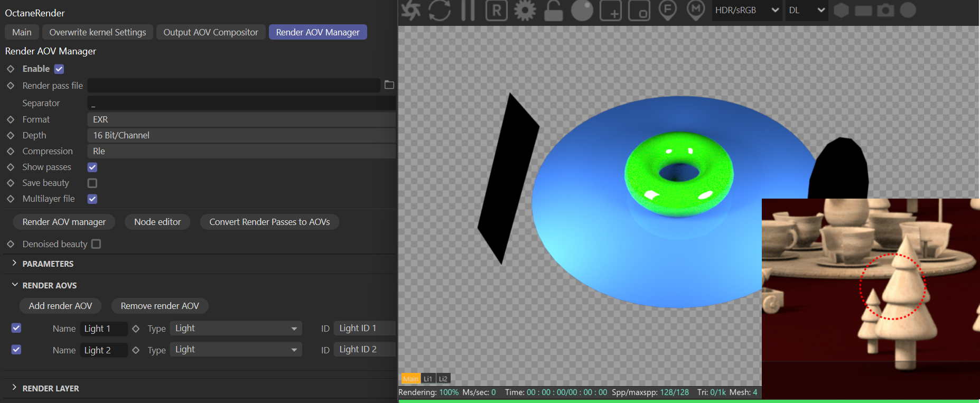Screen dimensions: 980x403
Task: Click the Add render AOV button
Action: (60, 306)
